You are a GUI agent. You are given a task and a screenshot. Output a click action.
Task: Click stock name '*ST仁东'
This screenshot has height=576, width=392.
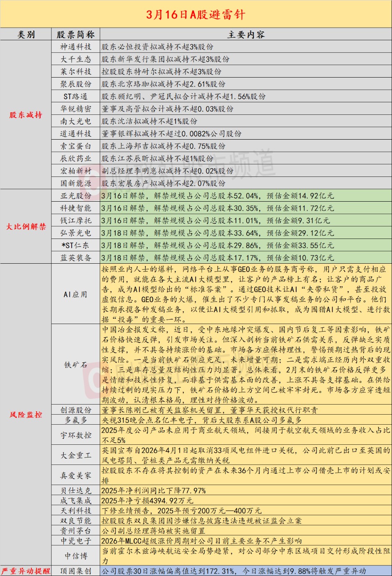[75, 245]
